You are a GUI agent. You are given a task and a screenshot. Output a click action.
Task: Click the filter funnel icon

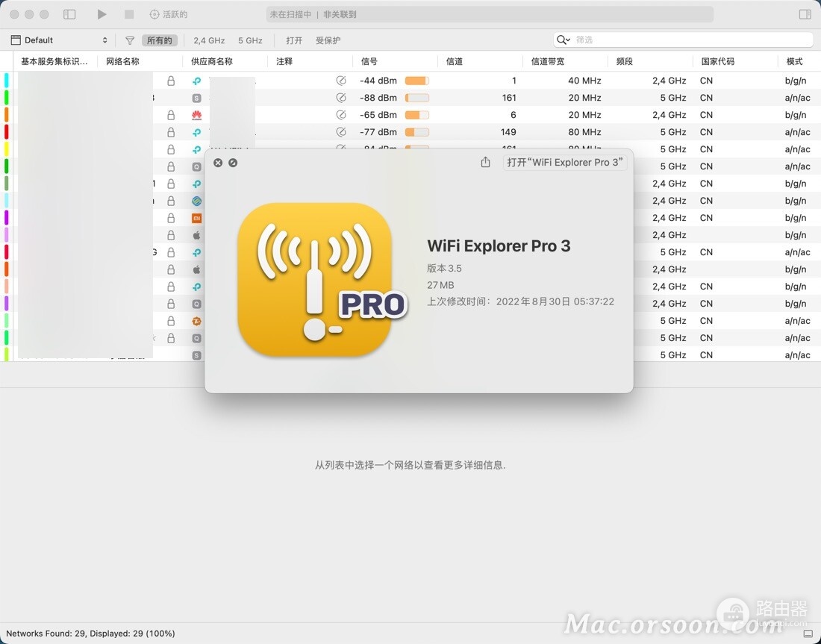(130, 40)
